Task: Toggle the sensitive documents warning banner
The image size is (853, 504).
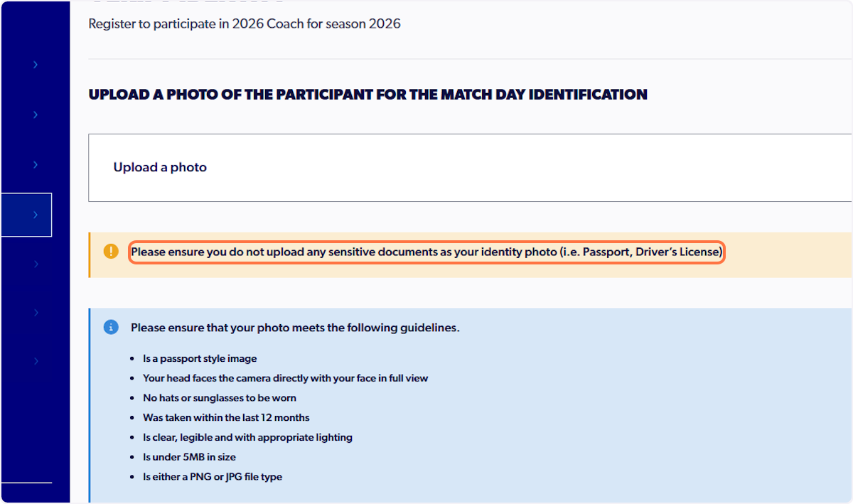Action: click(x=426, y=251)
